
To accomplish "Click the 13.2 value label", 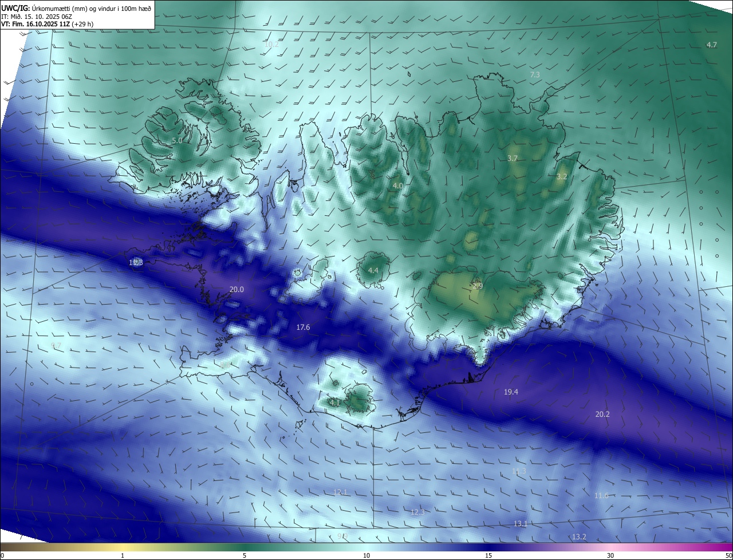I will tap(579, 537).
